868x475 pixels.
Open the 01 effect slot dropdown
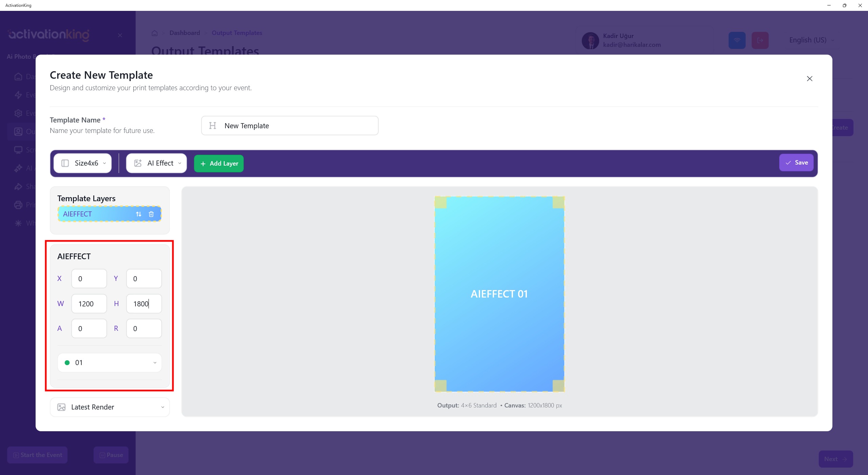point(110,363)
